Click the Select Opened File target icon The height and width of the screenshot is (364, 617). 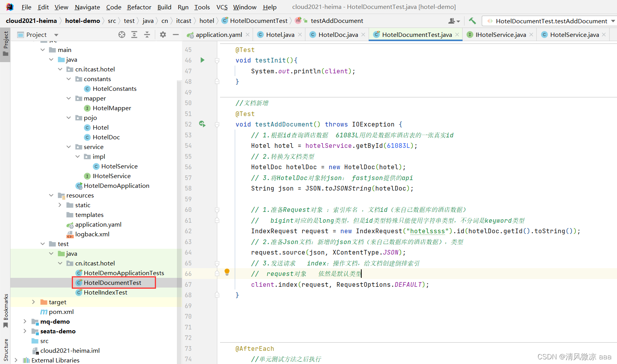pos(122,35)
